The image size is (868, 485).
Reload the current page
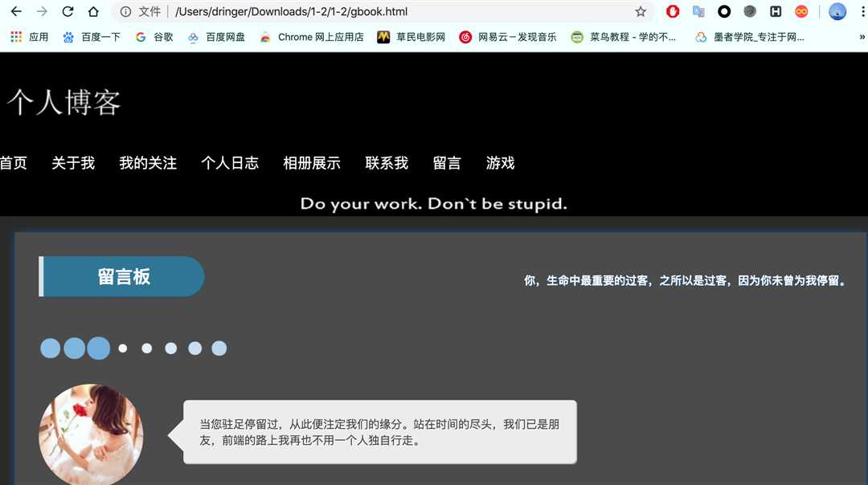tap(68, 12)
